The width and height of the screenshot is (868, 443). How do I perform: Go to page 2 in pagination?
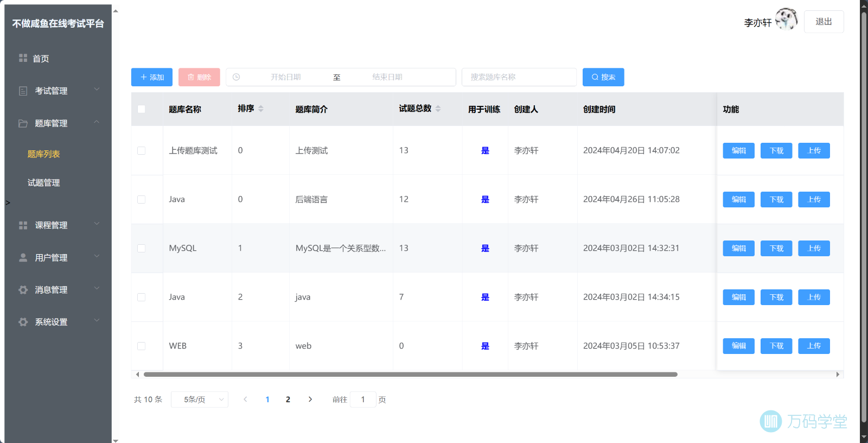point(288,400)
